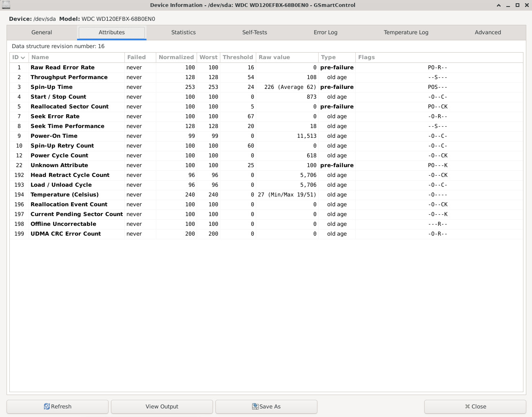
Task: Sort by the Name column header
Action: click(77, 57)
